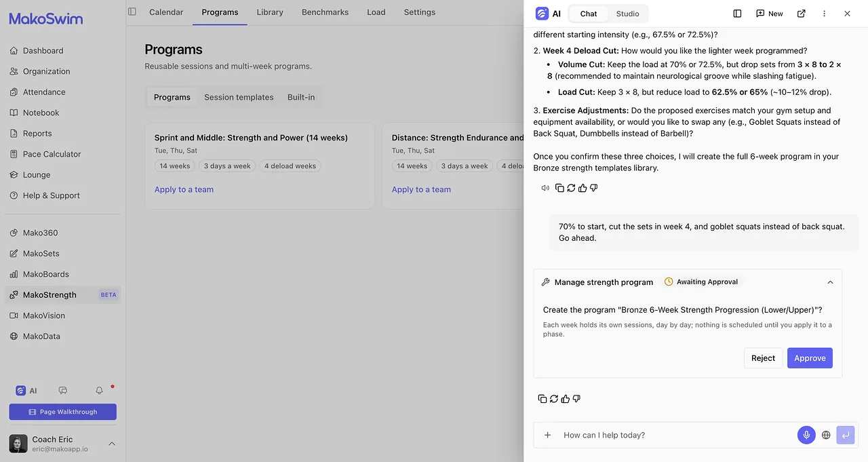
Task: Thumbs up the message below approval card
Action: pyautogui.click(x=566, y=399)
